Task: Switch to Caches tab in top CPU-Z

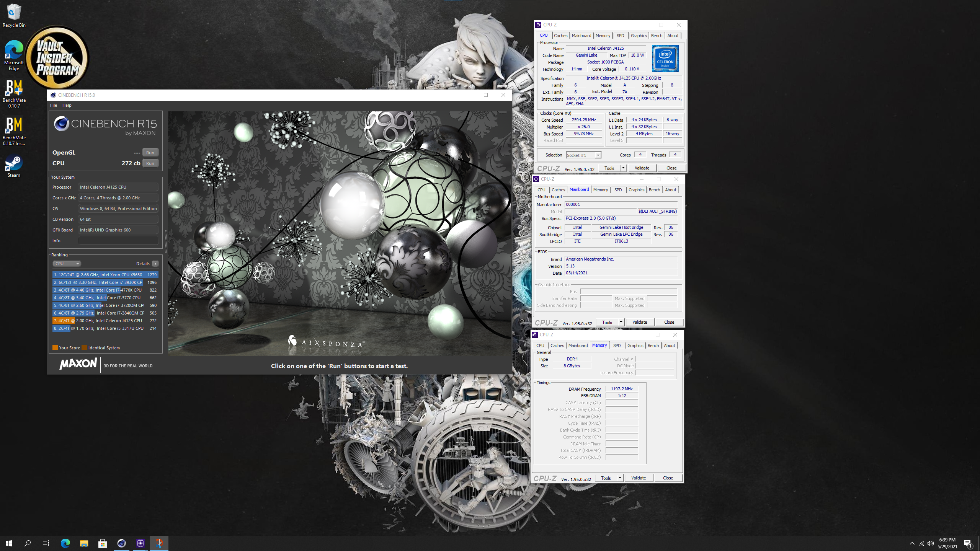Action: [561, 36]
